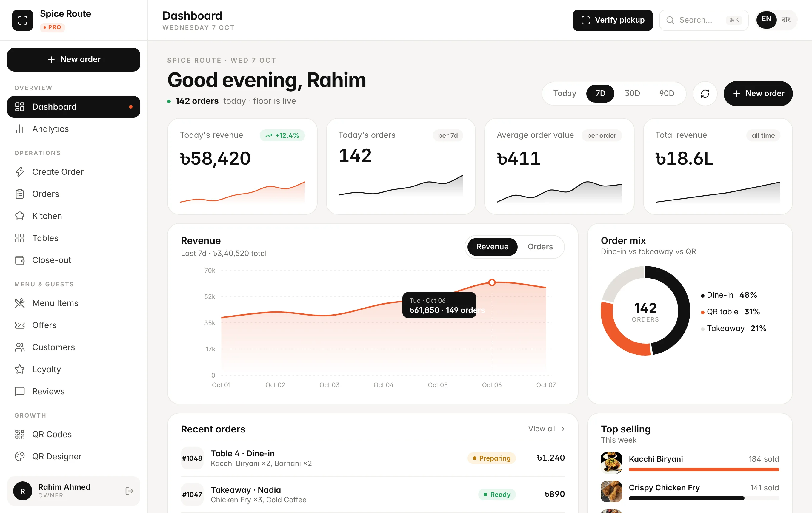Click the Kacchi Biryani thumbnail
This screenshot has height=513, width=812.
(611, 463)
